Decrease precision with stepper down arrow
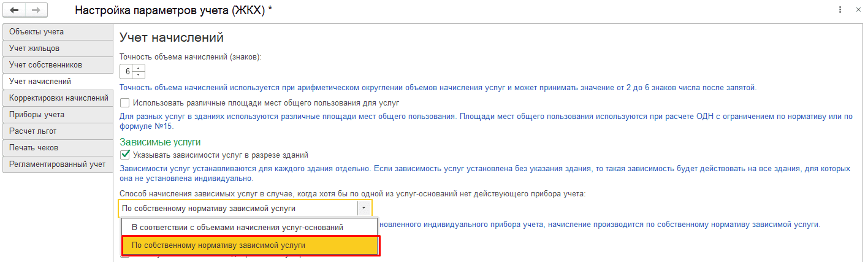The width and height of the screenshot is (868, 262). point(139,75)
